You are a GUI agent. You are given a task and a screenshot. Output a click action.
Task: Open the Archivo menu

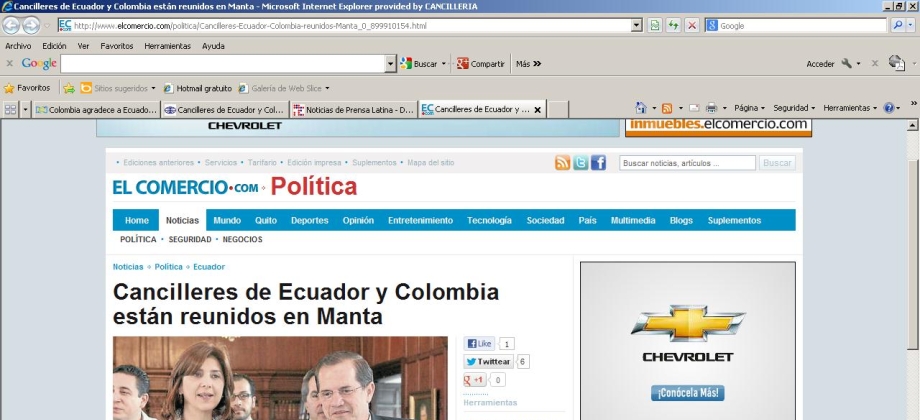[x=18, y=46]
